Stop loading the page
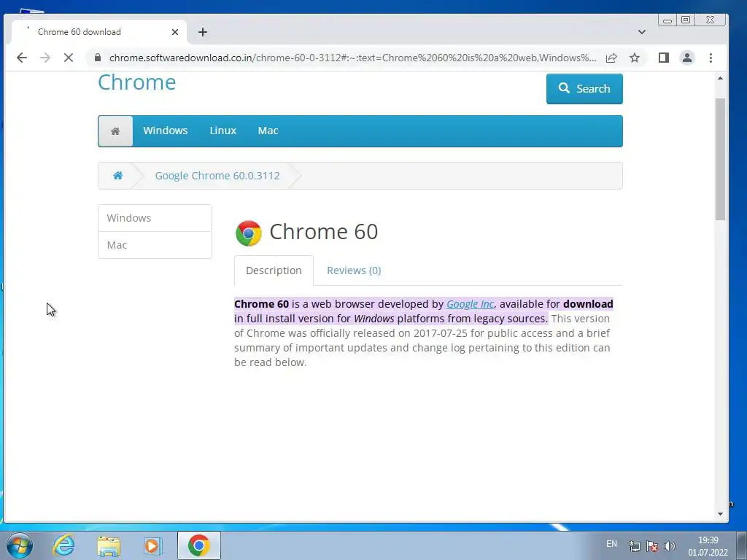 [68, 58]
